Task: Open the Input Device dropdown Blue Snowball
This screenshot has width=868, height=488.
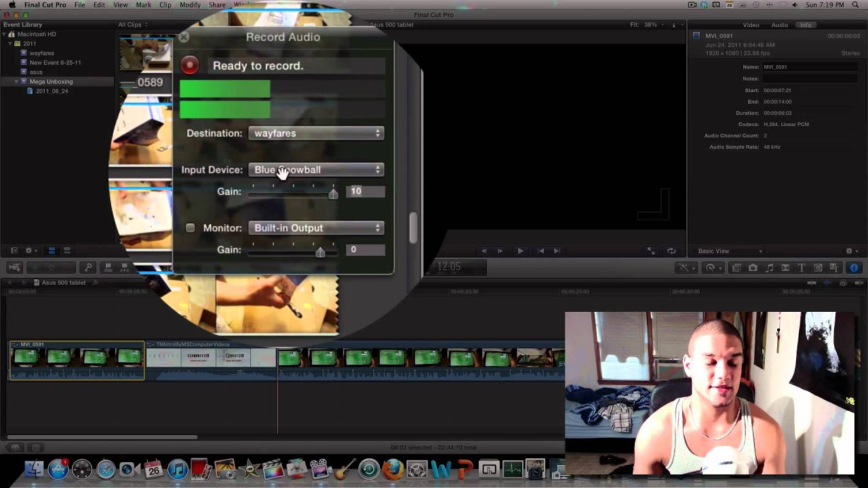Action: coord(316,170)
